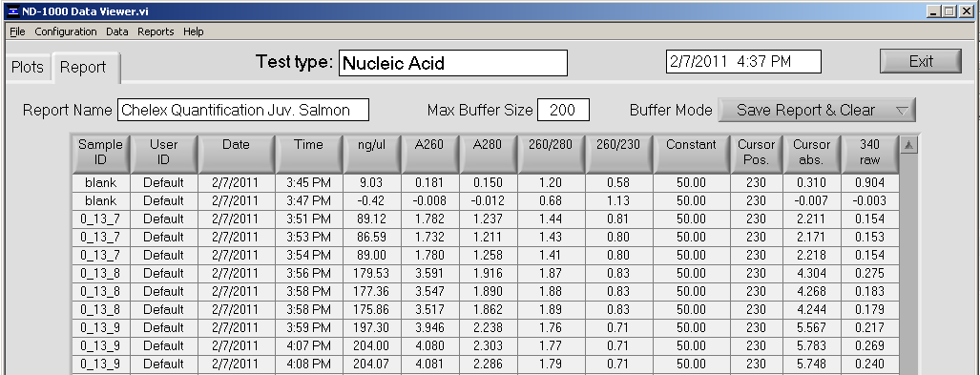Click the 340 raw value 0.240
Screen dimensions: 980x375
point(870,364)
